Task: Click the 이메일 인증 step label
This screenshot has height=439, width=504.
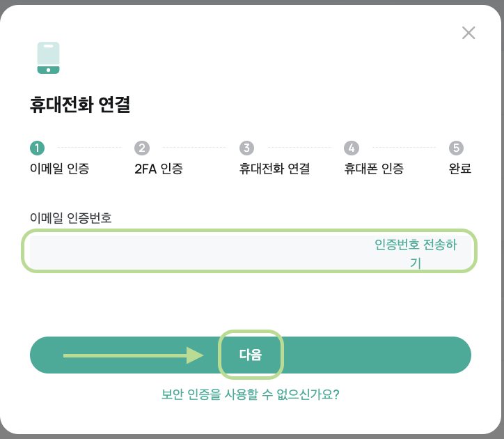Action: [x=59, y=169]
